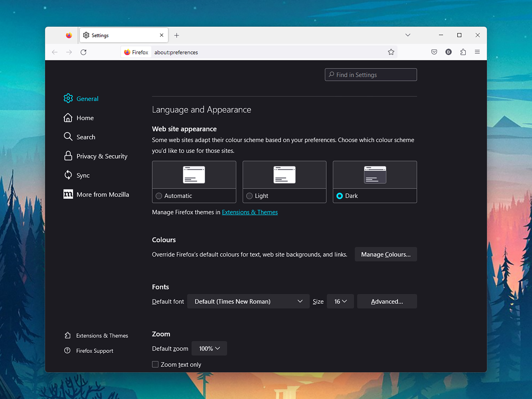Viewport: 532px width, 399px height.
Task: Open the Extensions & Themes link
Action: 250,212
